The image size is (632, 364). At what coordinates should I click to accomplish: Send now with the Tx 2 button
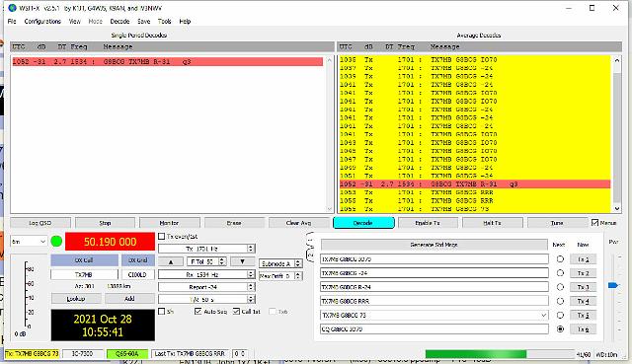(584, 273)
